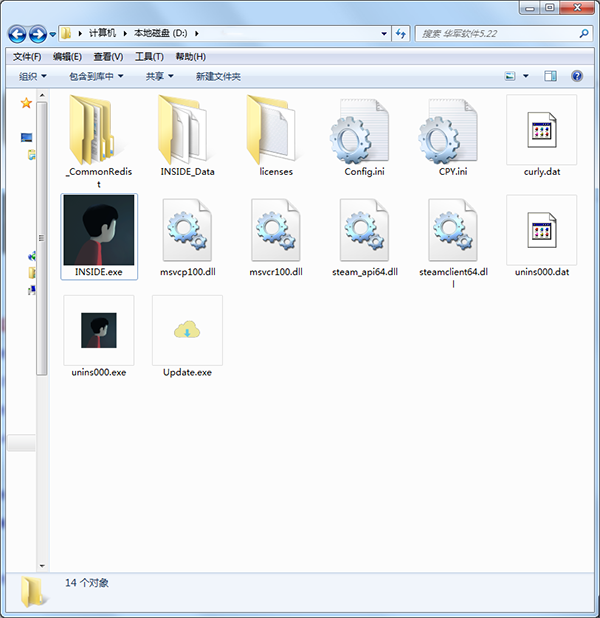Click the INSIDE.exe file name label
The image size is (600, 618).
click(99, 272)
